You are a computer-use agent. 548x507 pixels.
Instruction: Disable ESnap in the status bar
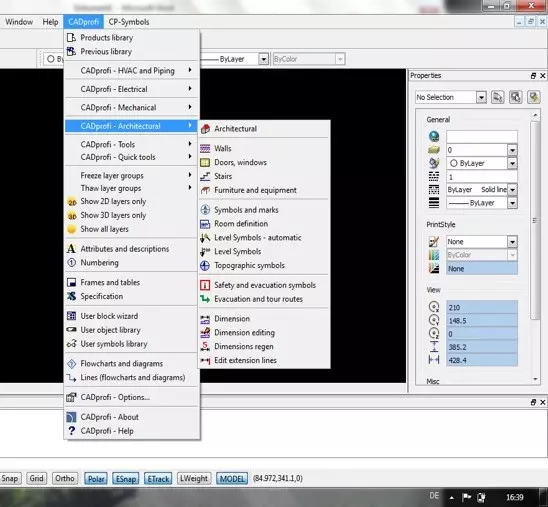[126, 478]
